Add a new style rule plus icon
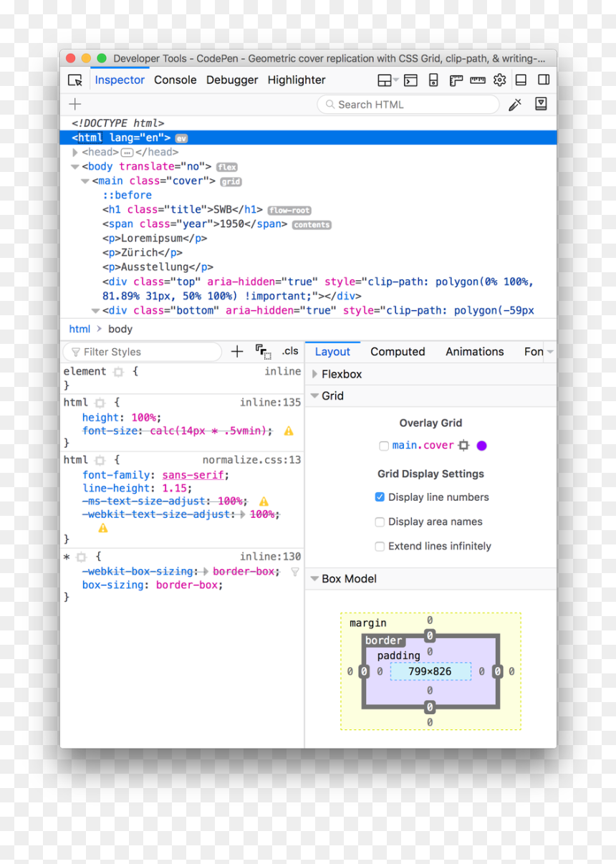The image size is (616, 864). click(x=237, y=351)
